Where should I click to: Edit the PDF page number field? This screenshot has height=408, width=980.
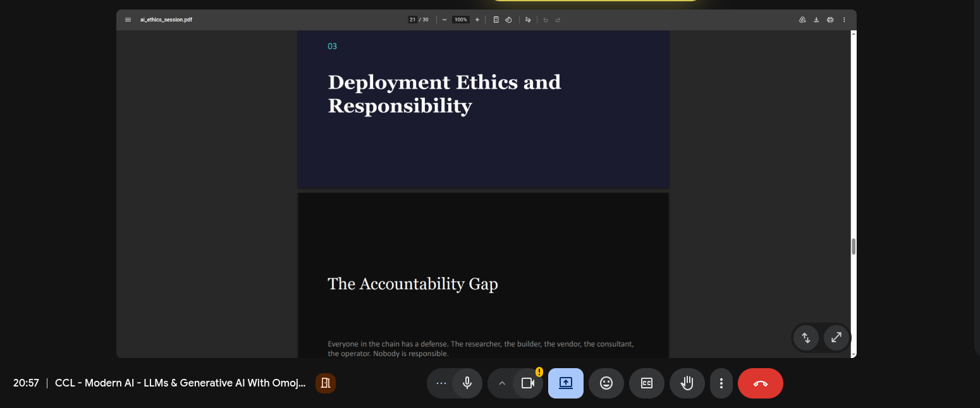[x=412, y=20]
